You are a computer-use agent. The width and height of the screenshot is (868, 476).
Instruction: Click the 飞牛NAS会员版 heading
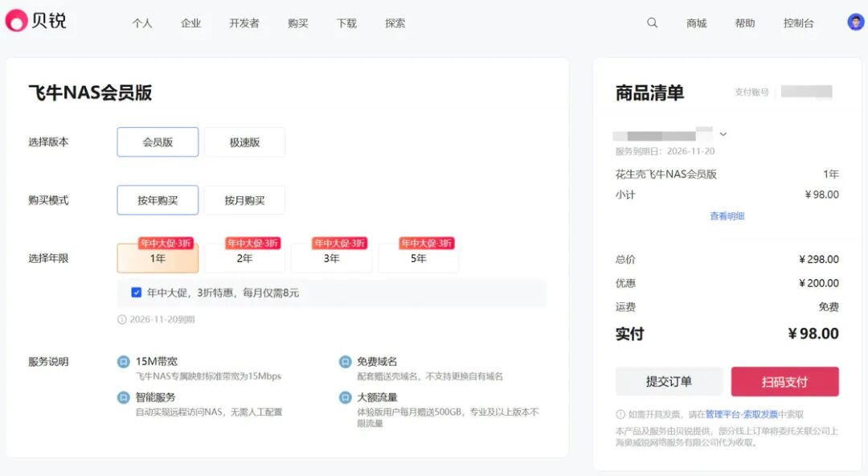pos(90,92)
